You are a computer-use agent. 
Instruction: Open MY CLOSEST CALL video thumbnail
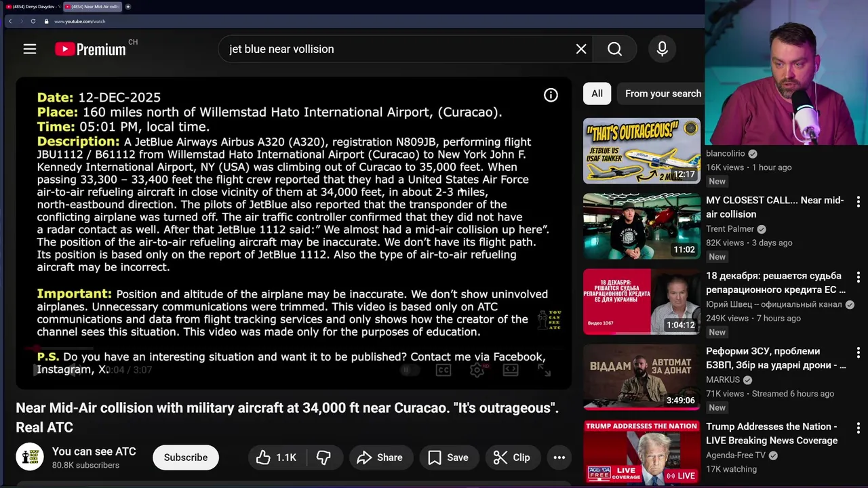(642, 226)
